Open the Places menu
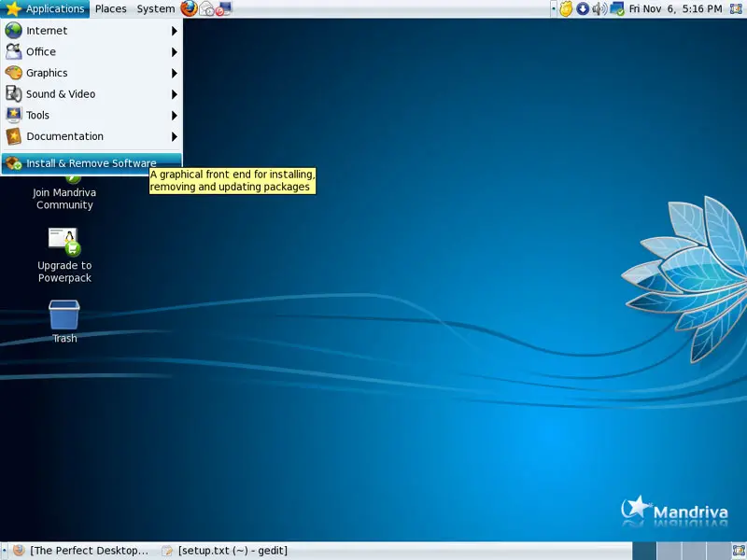 pyautogui.click(x=110, y=8)
